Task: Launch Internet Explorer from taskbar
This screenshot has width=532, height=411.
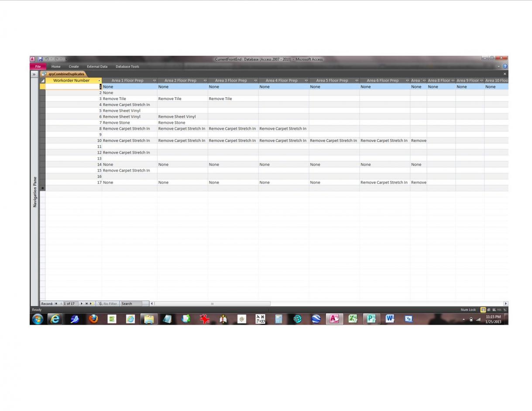Action: tap(55, 319)
